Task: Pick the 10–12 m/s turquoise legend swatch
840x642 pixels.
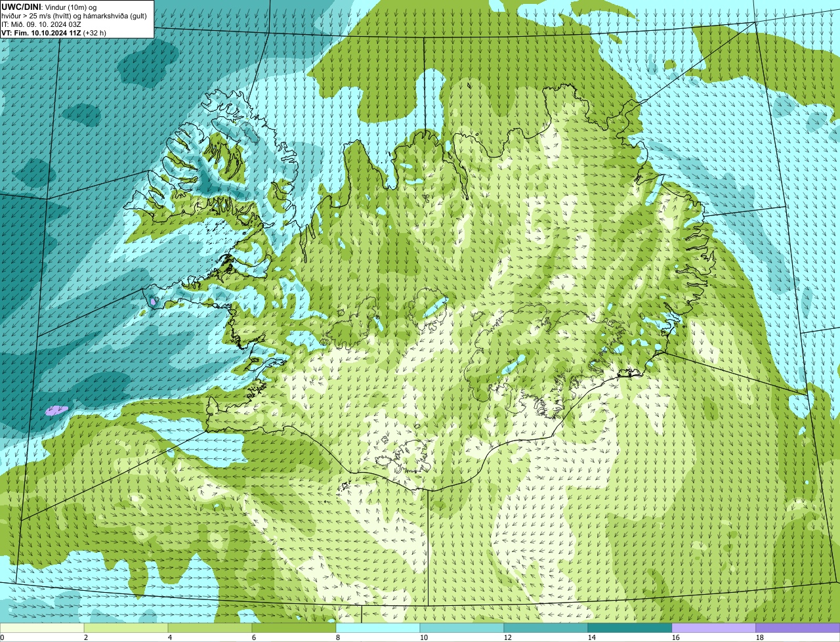Action: point(462,628)
